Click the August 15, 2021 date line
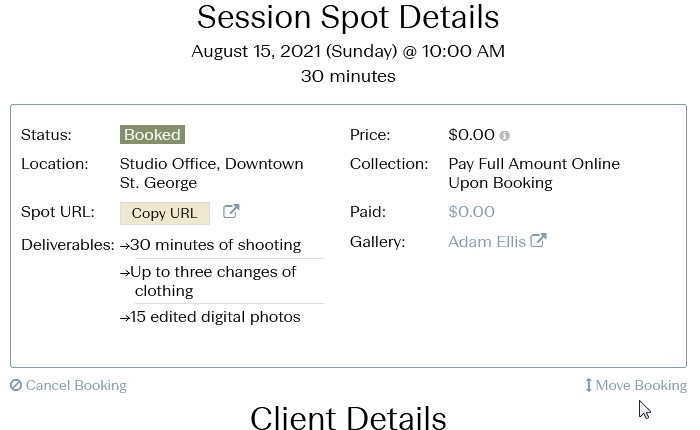 click(348, 51)
